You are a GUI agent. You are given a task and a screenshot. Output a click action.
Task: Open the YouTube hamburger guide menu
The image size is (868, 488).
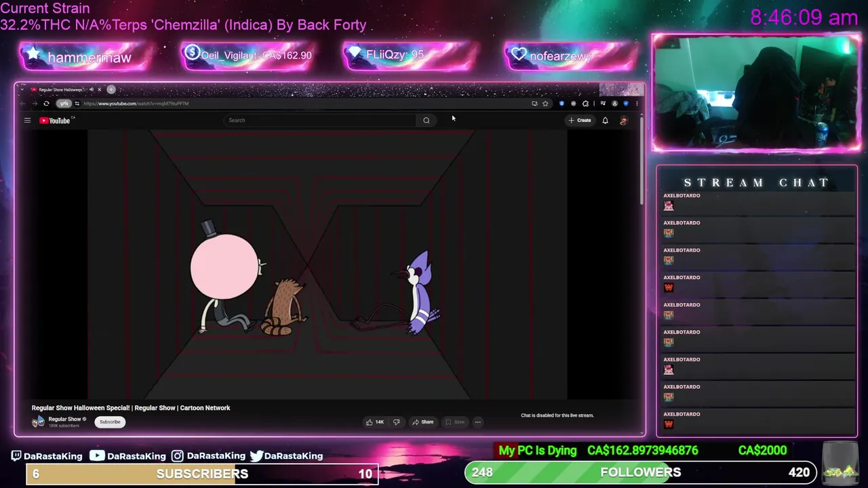[x=27, y=121]
